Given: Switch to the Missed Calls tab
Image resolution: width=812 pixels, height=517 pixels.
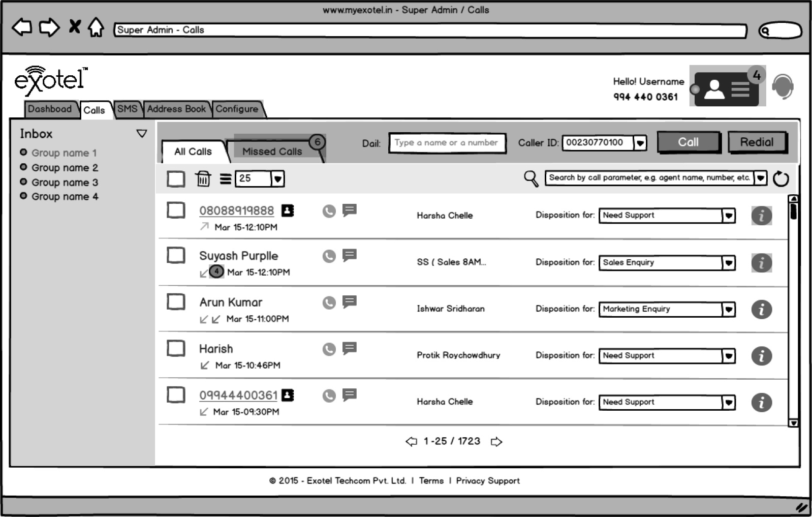Looking at the screenshot, I should [272, 151].
